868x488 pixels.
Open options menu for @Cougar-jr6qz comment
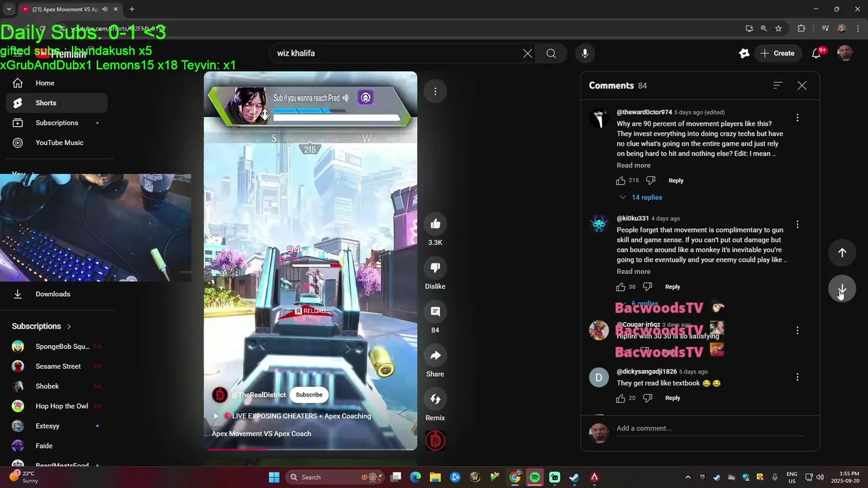tap(797, 331)
